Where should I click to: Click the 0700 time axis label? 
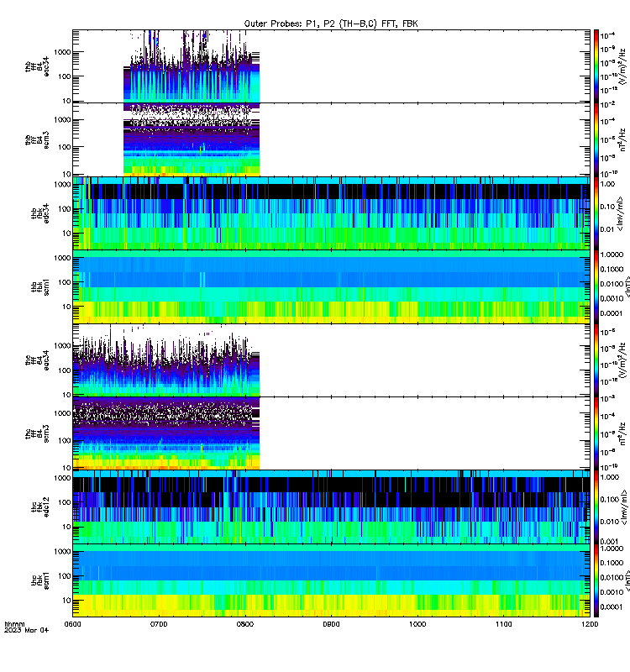pos(159,624)
